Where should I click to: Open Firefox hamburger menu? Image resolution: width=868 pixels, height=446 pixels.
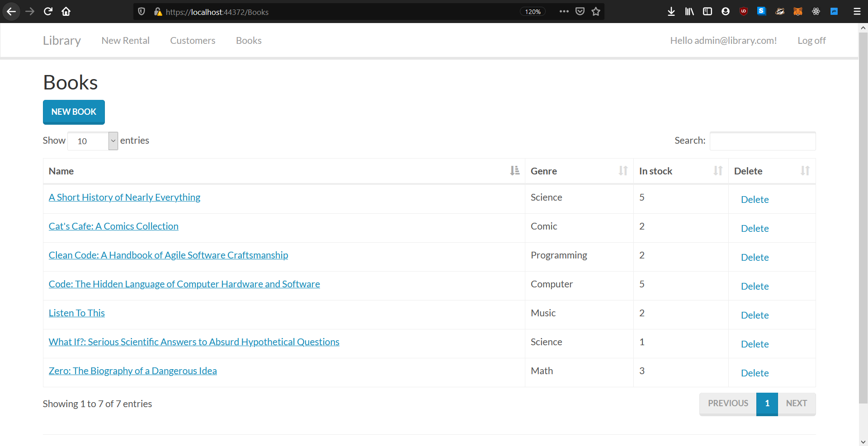[857, 12]
